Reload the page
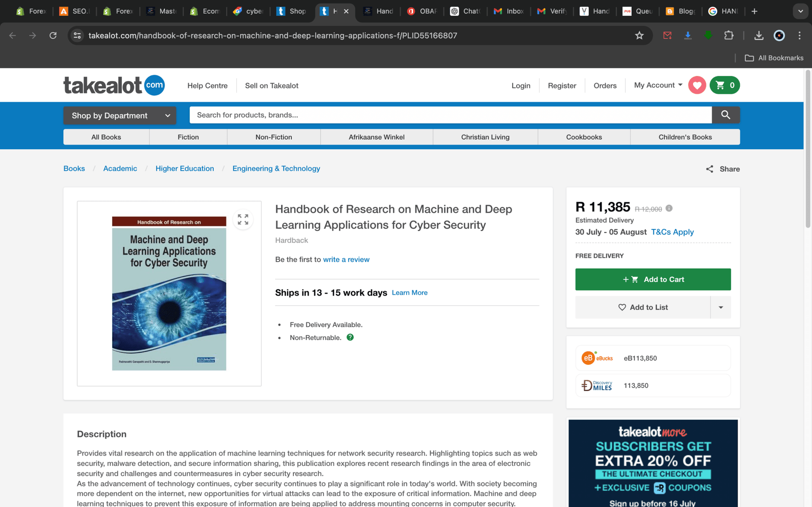Image resolution: width=812 pixels, height=507 pixels. point(53,35)
